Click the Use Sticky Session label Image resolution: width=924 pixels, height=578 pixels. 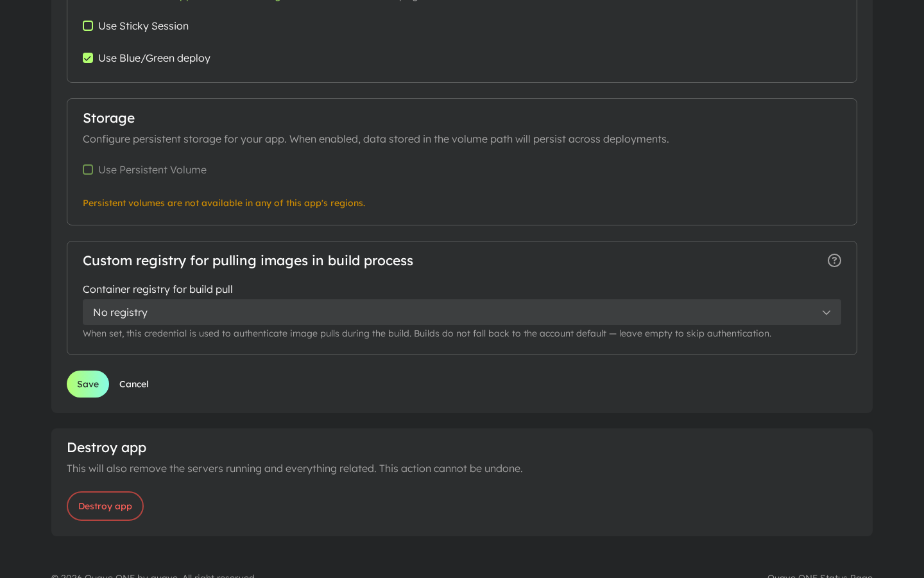click(143, 26)
